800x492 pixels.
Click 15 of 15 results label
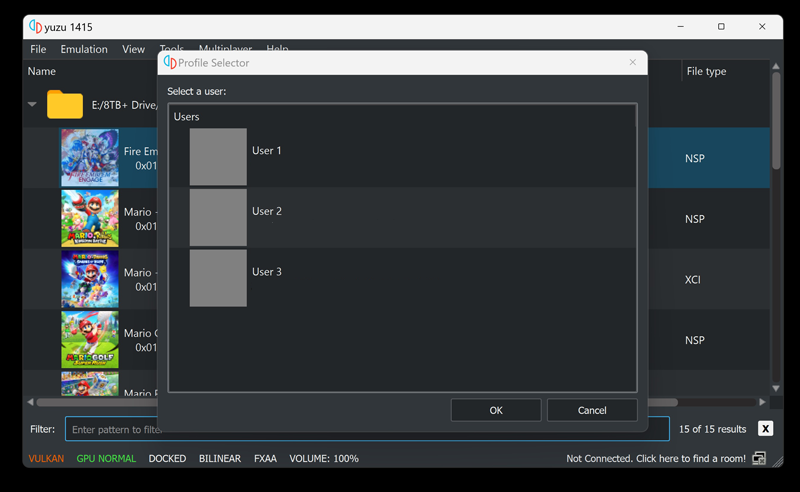[712, 429]
